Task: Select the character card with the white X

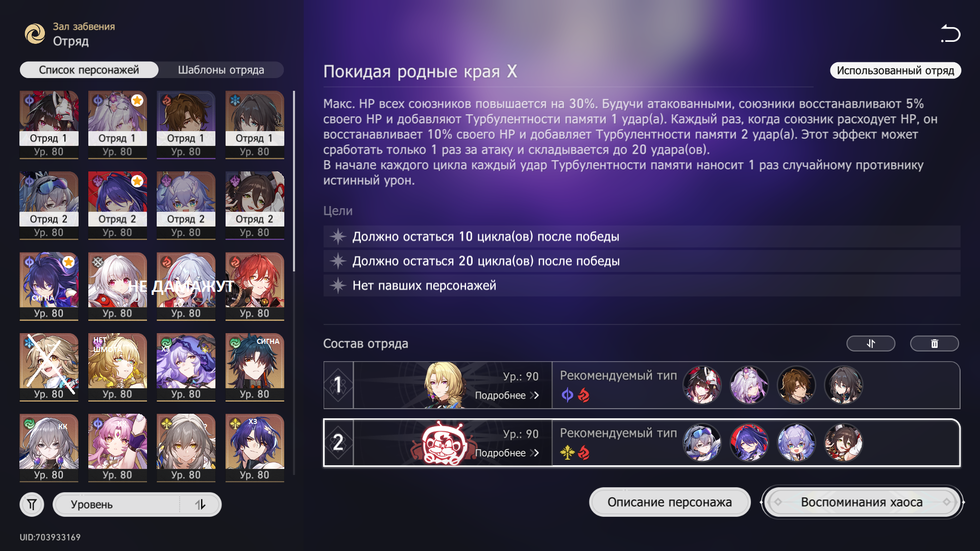Action: (x=49, y=367)
